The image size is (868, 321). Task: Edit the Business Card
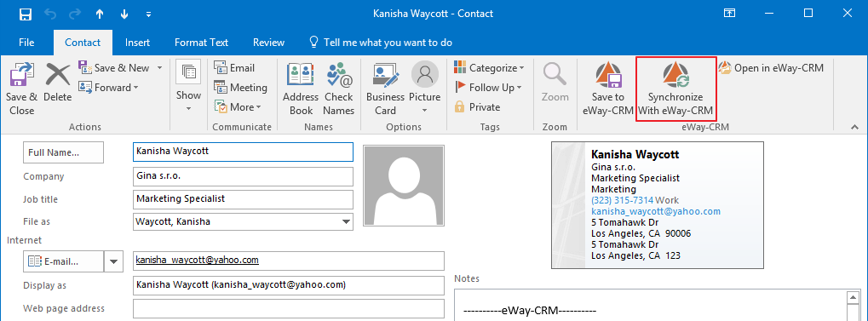click(x=385, y=89)
